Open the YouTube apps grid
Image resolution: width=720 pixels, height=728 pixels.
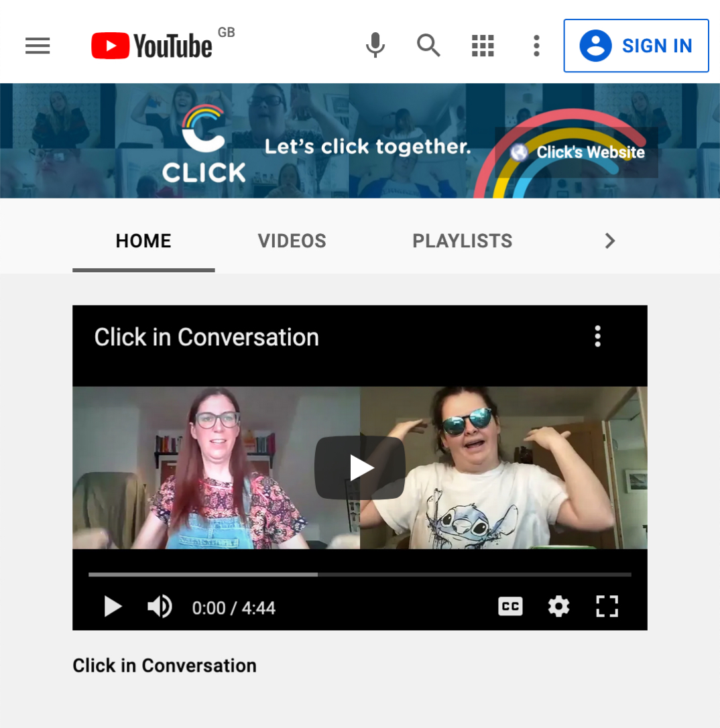pyautogui.click(x=483, y=46)
